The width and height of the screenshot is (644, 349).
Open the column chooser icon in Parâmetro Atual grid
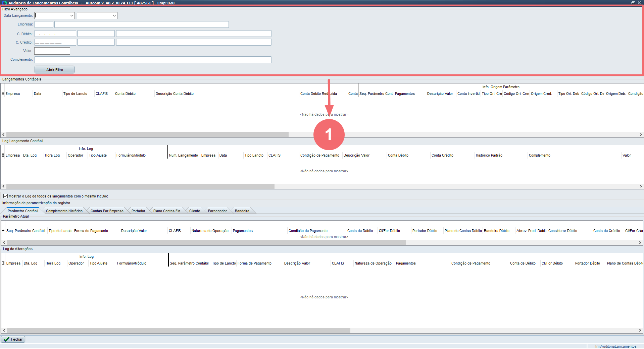[x=3, y=231]
